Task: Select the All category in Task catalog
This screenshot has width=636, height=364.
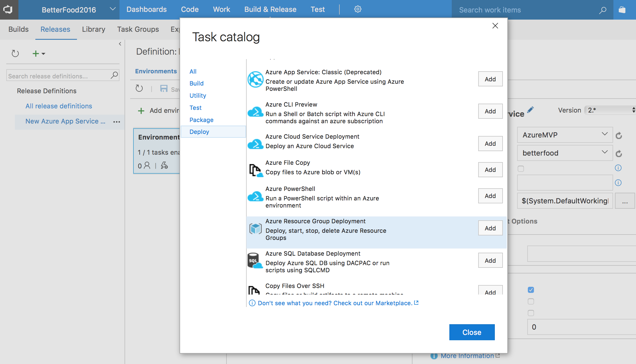Action: click(193, 72)
